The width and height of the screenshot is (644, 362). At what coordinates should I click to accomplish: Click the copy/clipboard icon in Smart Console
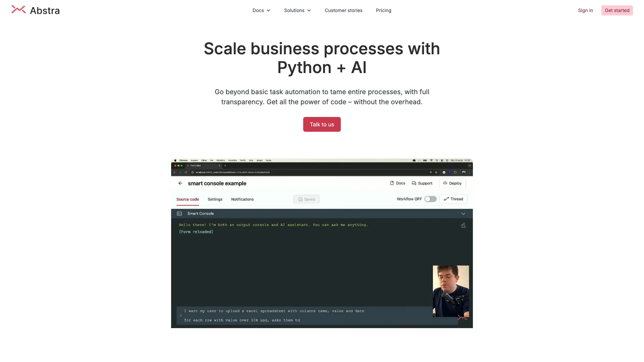pyautogui.click(x=463, y=226)
